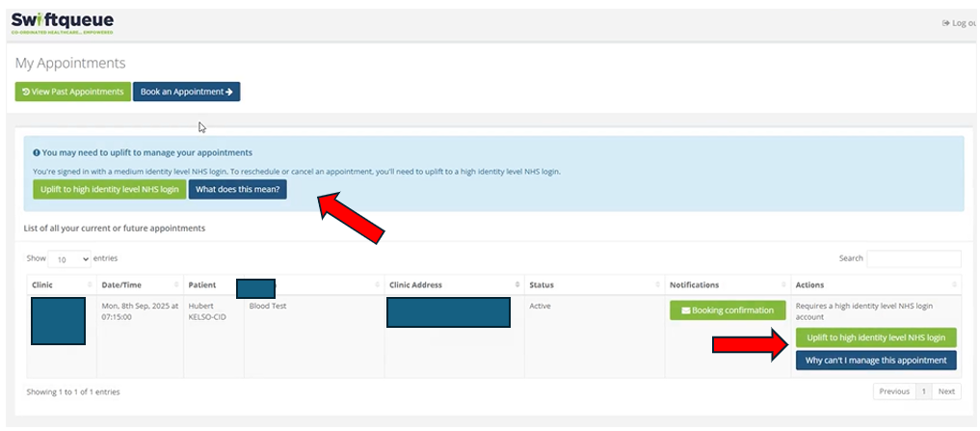Click the Uplift button in the blue banner
The width and height of the screenshot is (980, 431).
tap(109, 189)
